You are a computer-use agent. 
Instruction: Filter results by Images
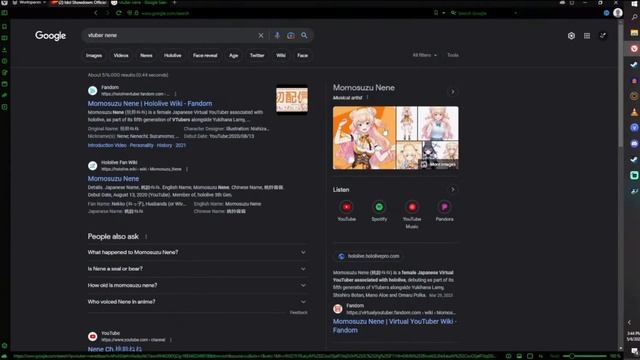tap(94, 56)
